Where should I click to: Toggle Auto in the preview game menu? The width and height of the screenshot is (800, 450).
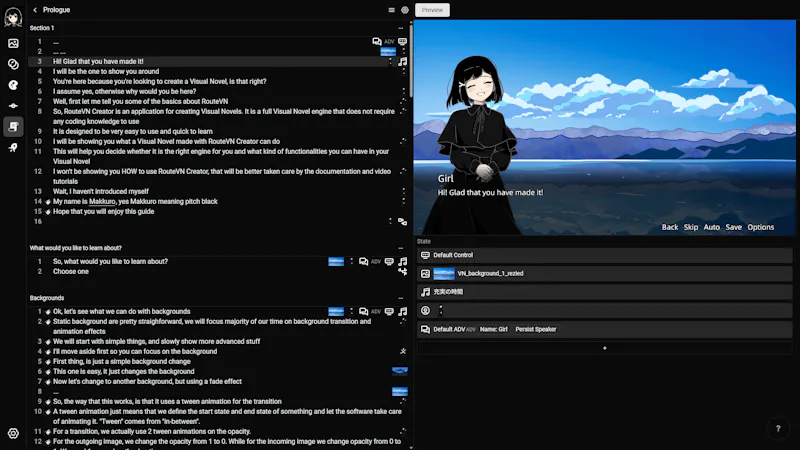point(711,227)
